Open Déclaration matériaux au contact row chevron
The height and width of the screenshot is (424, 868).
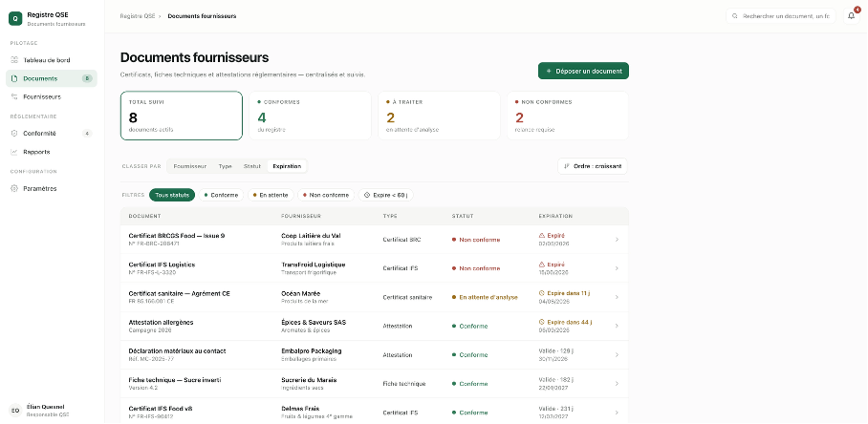pyautogui.click(x=617, y=354)
